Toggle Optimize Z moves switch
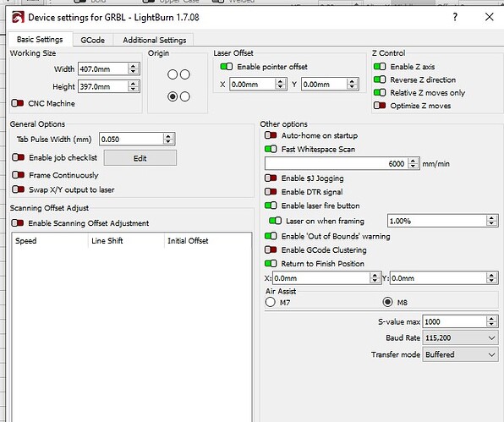Image resolution: width=504 pixels, height=422 pixels. point(380,106)
